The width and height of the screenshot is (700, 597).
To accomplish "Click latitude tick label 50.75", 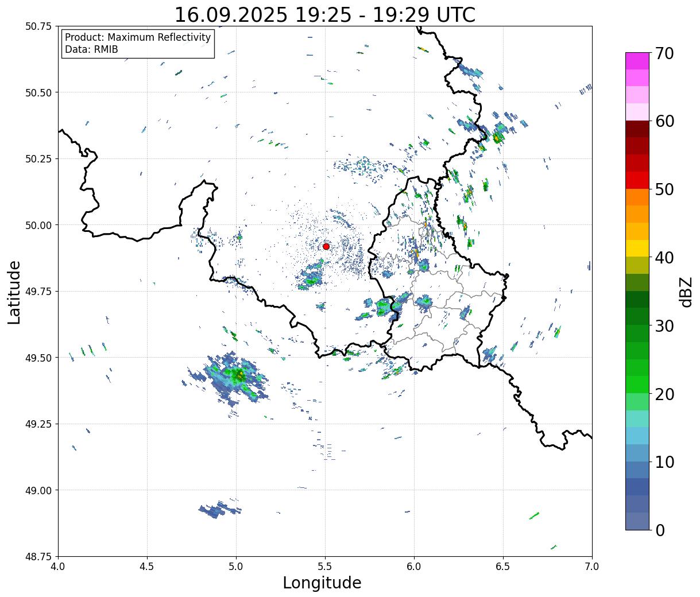I will coord(38,26).
